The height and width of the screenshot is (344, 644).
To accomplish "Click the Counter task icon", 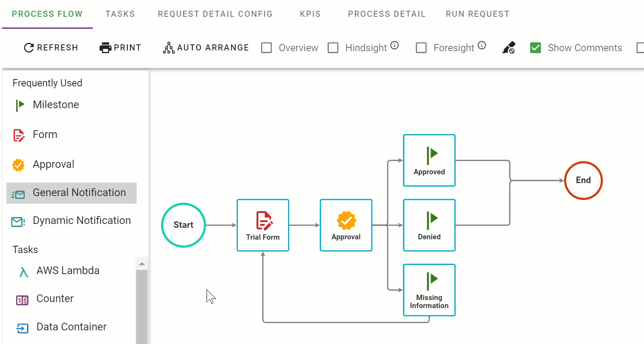I will (22, 299).
